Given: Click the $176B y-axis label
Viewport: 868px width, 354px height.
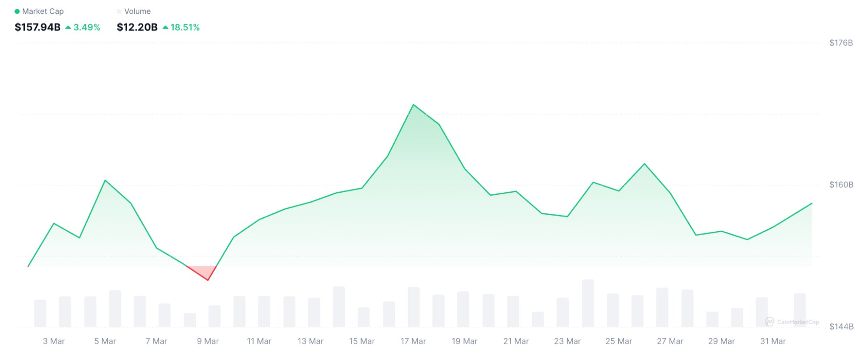Looking at the screenshot, I should pyautogui.click(x=841, y=43).
